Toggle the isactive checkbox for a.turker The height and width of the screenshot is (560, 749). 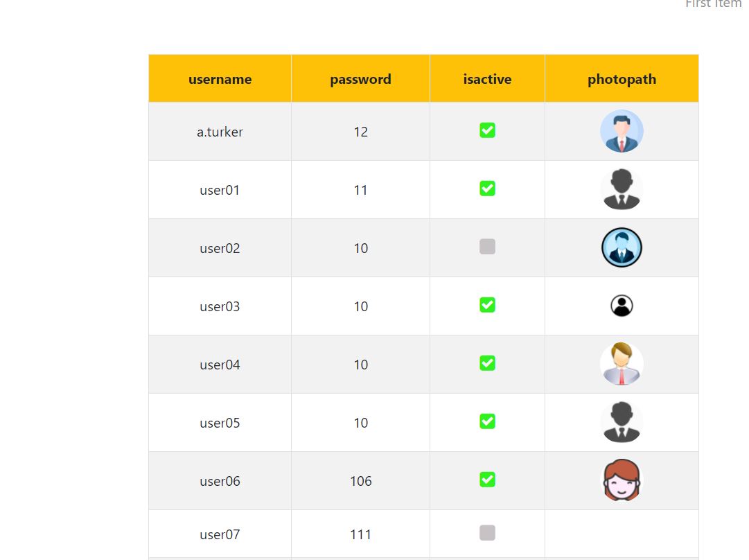pos(487,130)
